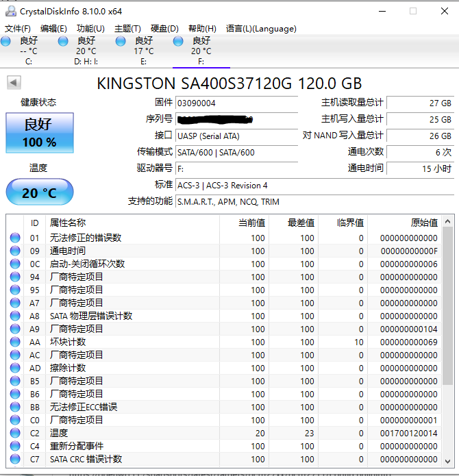Click the transfer mode field SATA/600 | SATA/600
This screenshot has width=459, height=476.
pyautogui.click(x=237, y=152)
